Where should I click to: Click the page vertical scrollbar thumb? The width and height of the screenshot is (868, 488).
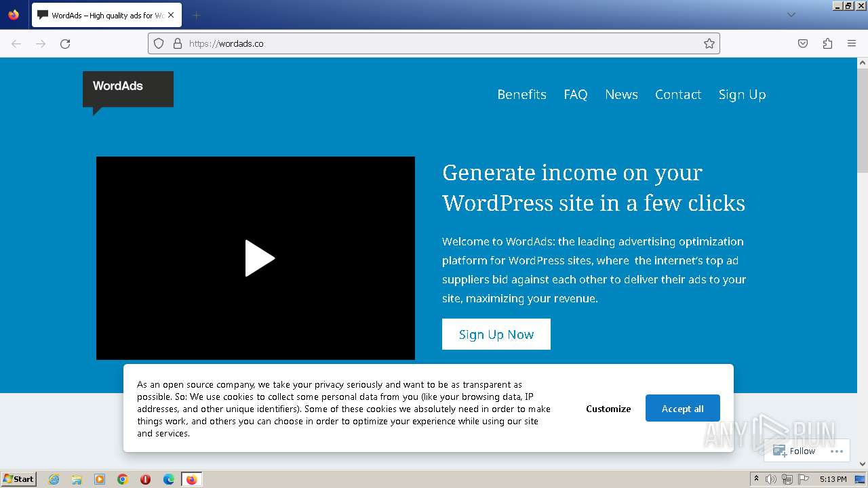863,121
